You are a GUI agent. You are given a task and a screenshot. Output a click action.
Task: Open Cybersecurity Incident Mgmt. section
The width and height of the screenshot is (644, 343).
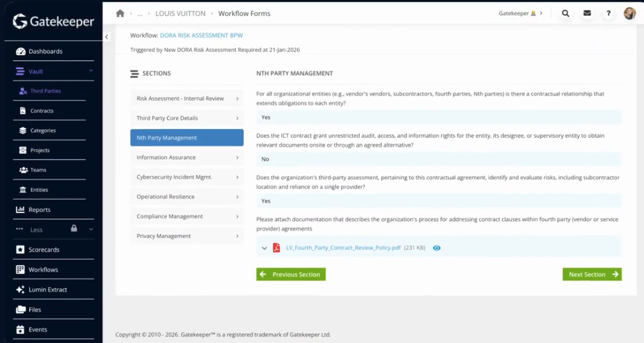coord(187,177)
